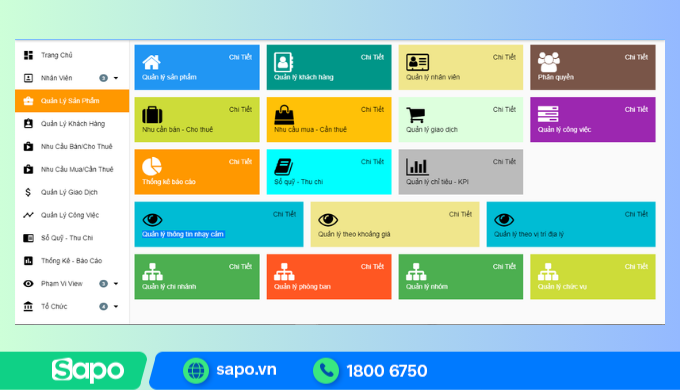This screenshot has width=680, height=390.
Task: Click the phone icon beside 1800 6750
Action: click(x=326, y=371)
